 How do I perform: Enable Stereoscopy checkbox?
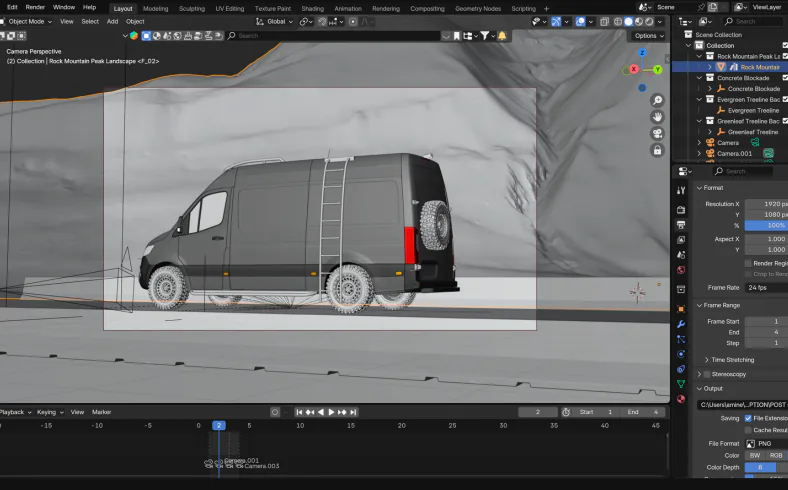(707, 374)
